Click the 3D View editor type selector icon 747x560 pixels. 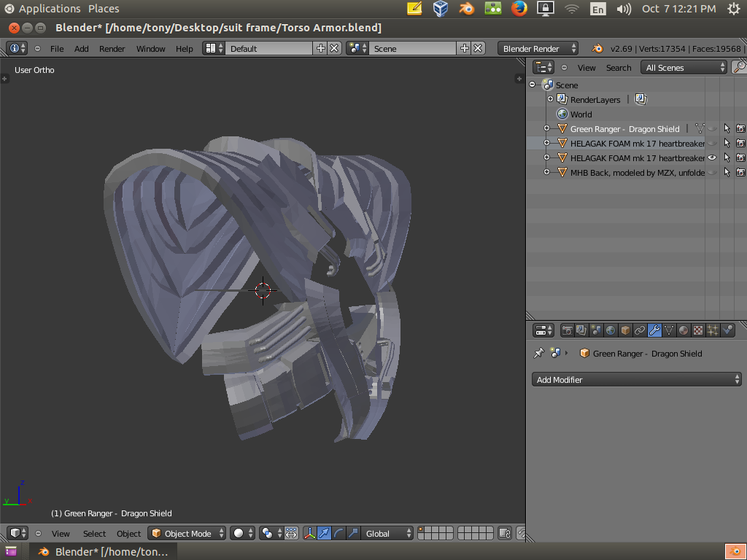[18, 533]
